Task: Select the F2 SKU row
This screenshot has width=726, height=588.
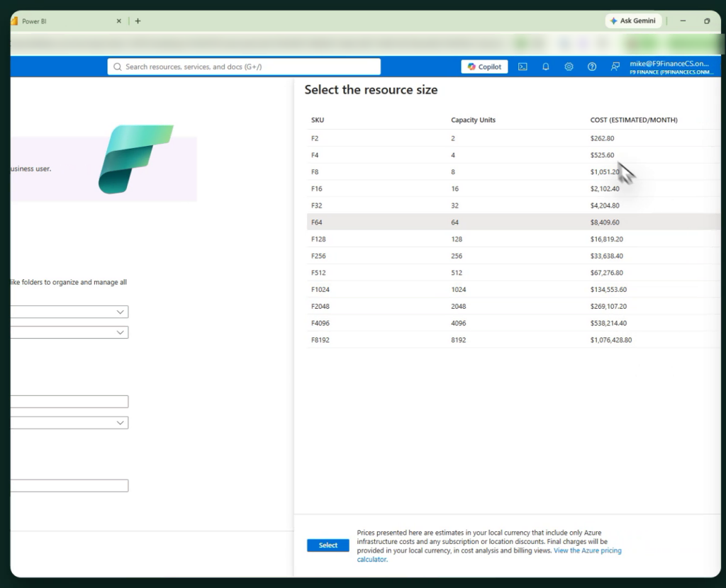Action: (513, 138)
